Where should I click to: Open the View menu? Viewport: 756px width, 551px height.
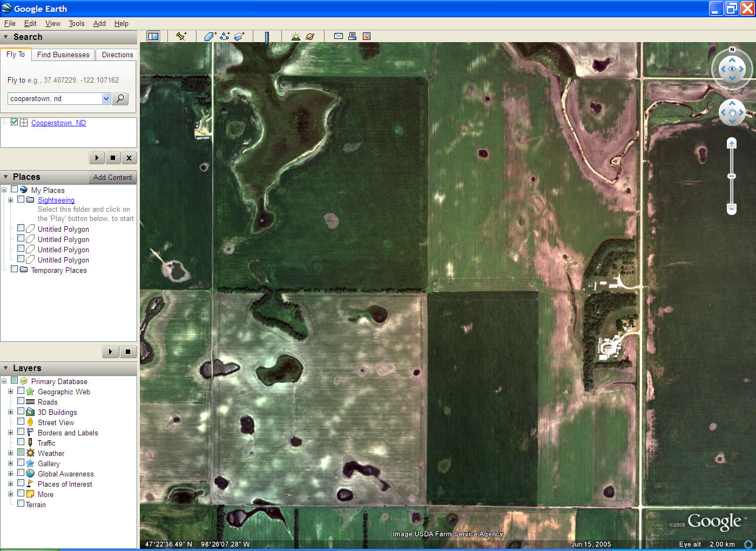coord(53,23)
